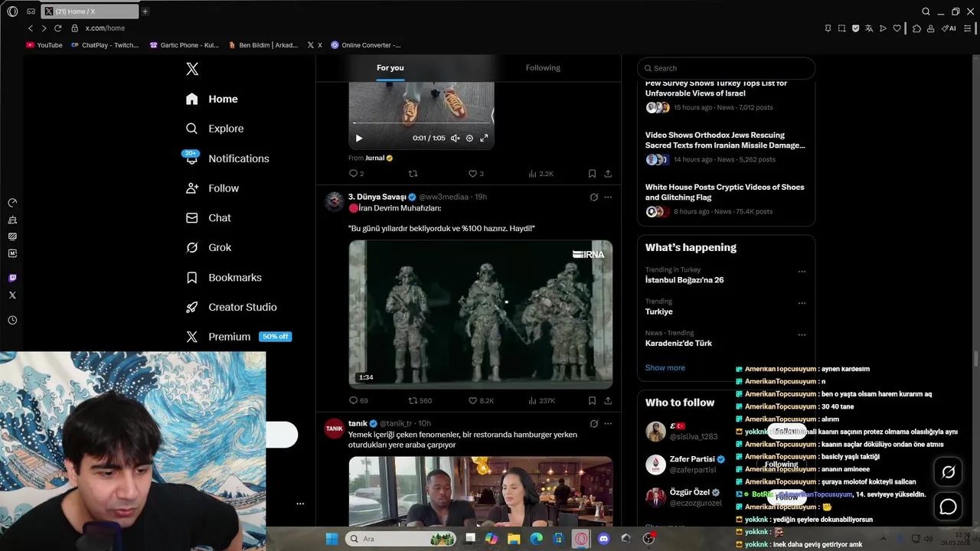Share the Jurnal video post
The height and width of the screenshot is (551, 980).
pyautogui.click(x=608, y=174)
